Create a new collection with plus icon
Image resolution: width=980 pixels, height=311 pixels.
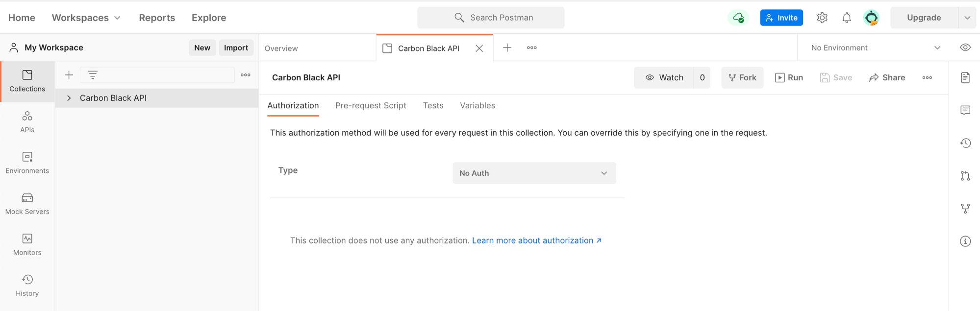(x=69, y=75)
